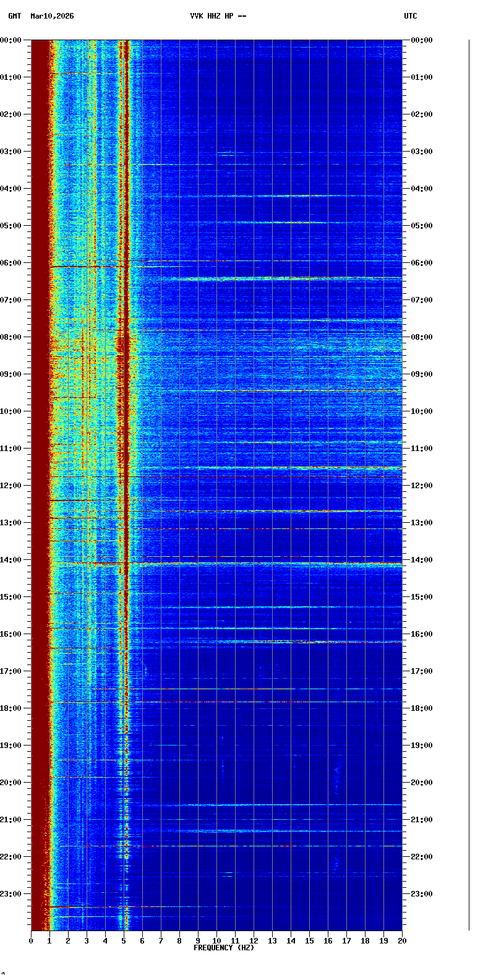Screen dimensions: 496x980
Task: Click the 23:00 label on right axis
Action: coord(422,894)
